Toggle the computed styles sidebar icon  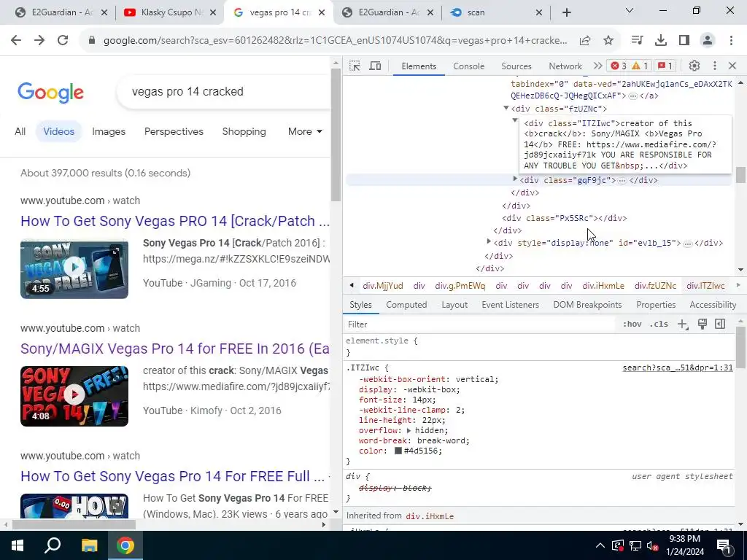[720, 324]
